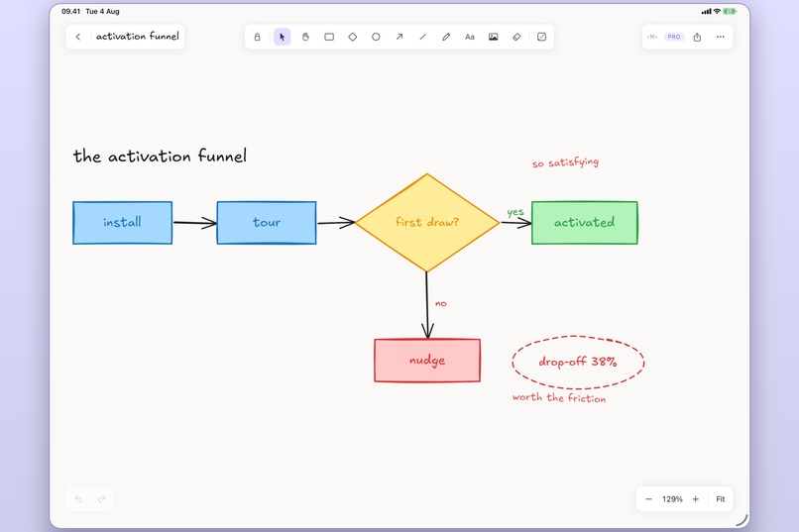
Task: Select the pencil freehand draw tool
Action: tap(446, 37)
